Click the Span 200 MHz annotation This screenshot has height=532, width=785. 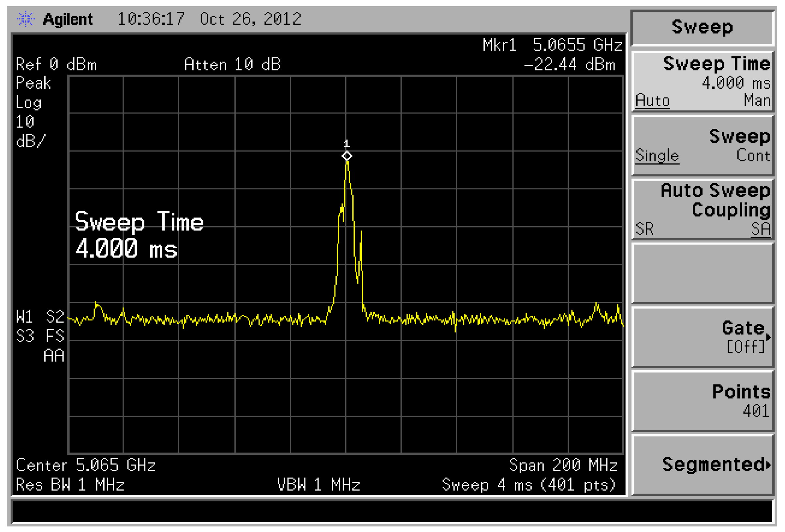[563, 465]
